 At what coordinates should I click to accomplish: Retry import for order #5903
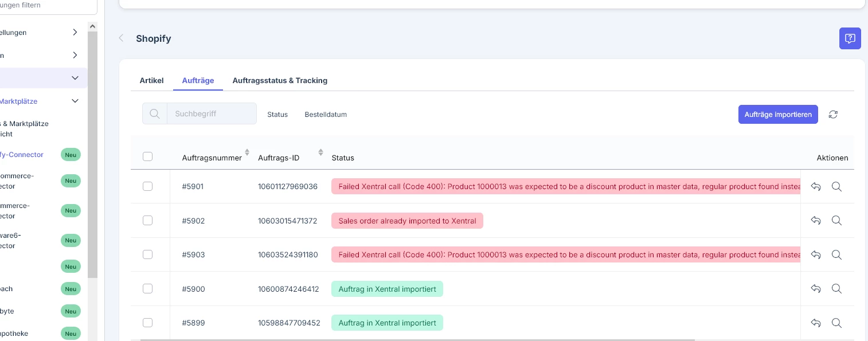click(816, 254)
